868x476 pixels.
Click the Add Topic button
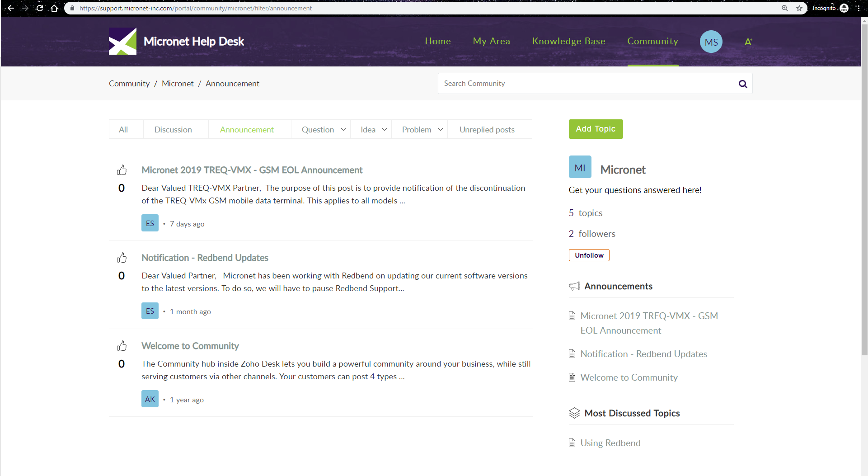click(596, 129)
